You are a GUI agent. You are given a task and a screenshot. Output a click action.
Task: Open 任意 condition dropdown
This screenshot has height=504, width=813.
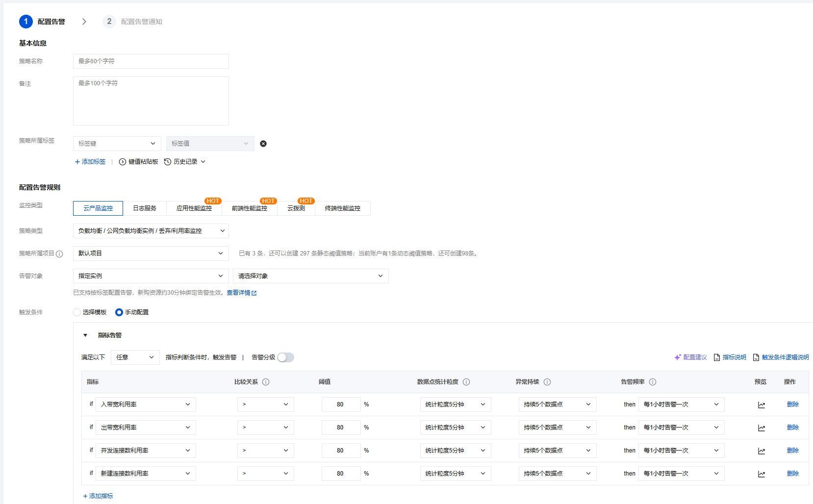(x=135, y=357)
